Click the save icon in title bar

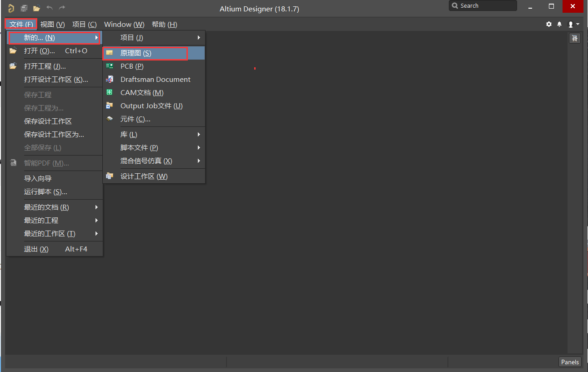click(x=24, y=8)
